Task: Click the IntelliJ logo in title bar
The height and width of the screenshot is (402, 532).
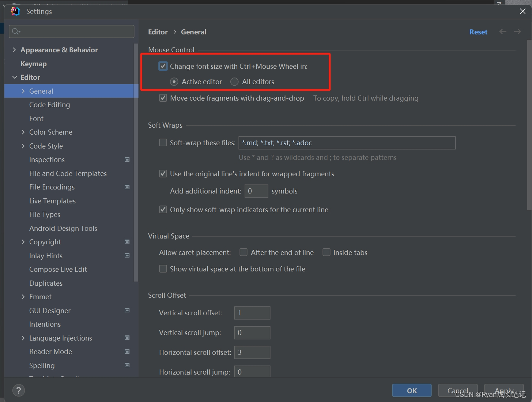Action: 15,11
